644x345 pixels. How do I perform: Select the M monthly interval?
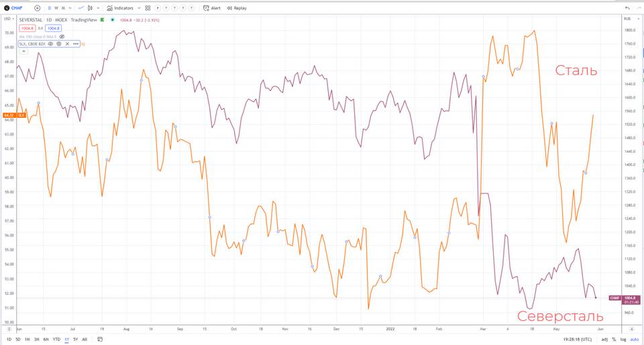click(x=63, y=8)
